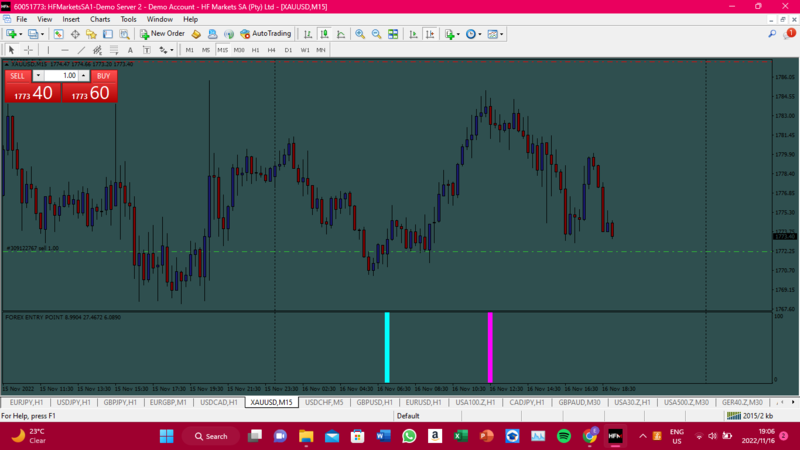The width and height of the screenshot is (800, 450).
Task: Open the new chart dropdown arrow
Action: [x=21, y=34]
